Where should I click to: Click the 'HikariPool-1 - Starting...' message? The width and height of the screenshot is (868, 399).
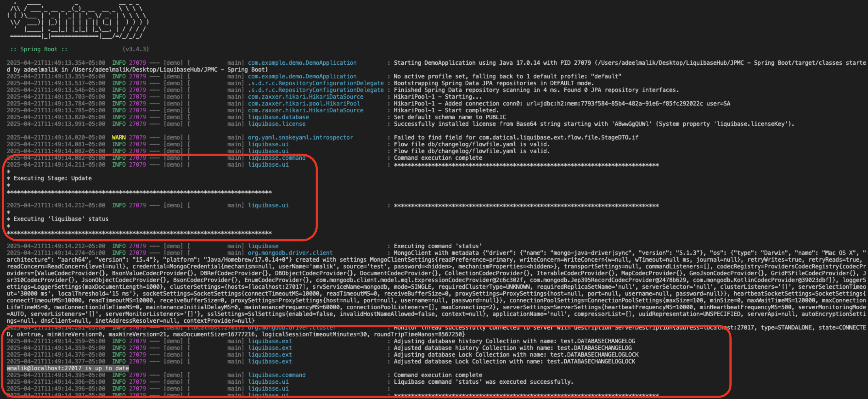438,97
